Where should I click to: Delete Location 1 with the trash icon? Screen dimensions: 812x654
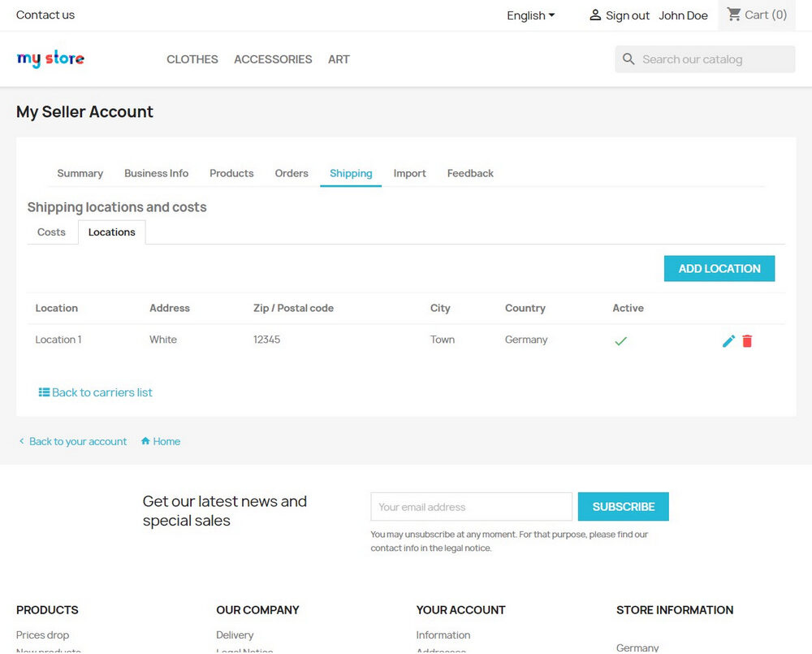(x=747, y=341)
